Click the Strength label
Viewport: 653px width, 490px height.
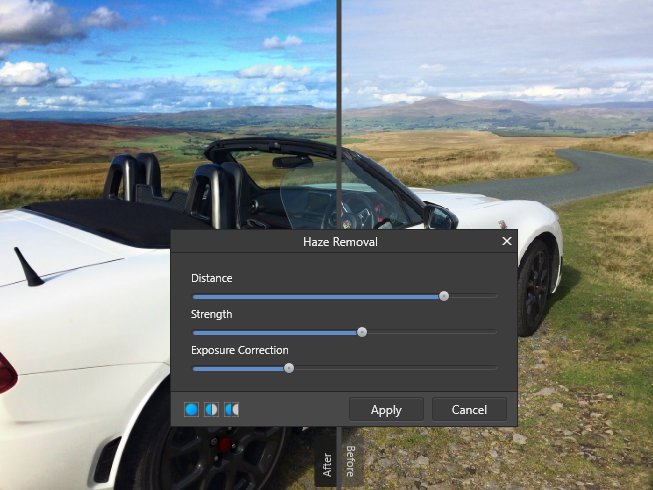tap(212, 314)
